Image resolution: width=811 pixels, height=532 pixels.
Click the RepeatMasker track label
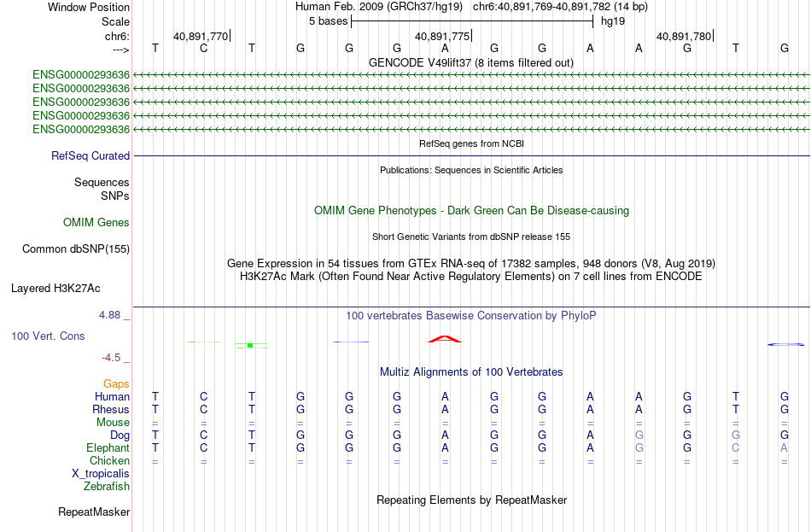click(94, 512)
